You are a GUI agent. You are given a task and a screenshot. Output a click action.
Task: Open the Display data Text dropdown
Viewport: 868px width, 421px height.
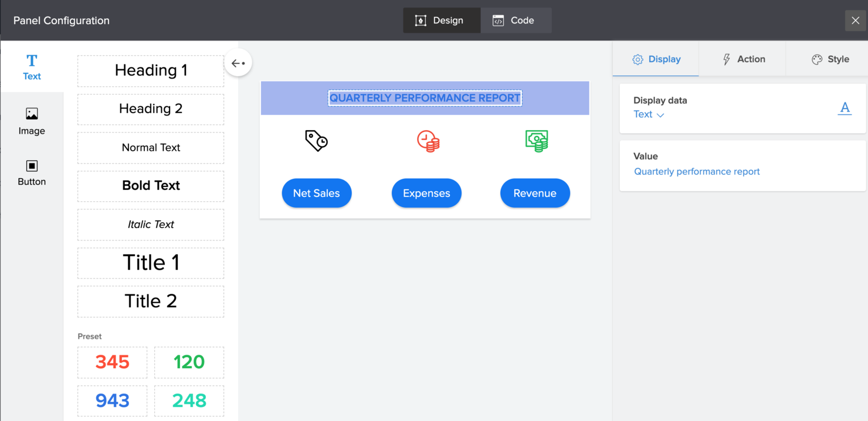[648, 114]
